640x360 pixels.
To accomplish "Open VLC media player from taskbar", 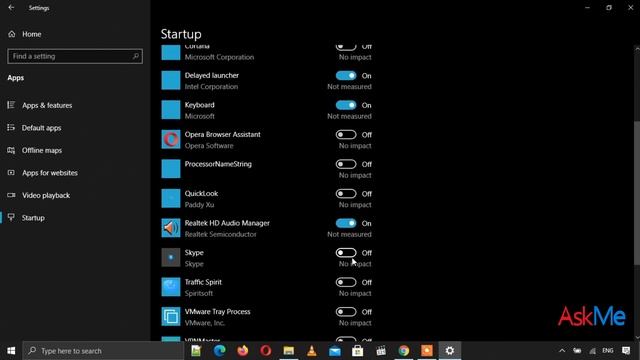I will click(x=312, y=351).
